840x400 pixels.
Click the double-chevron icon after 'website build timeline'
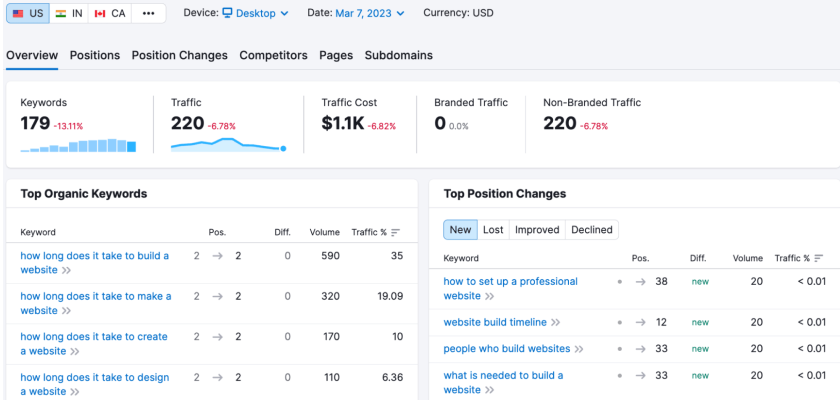coord(555,323)
